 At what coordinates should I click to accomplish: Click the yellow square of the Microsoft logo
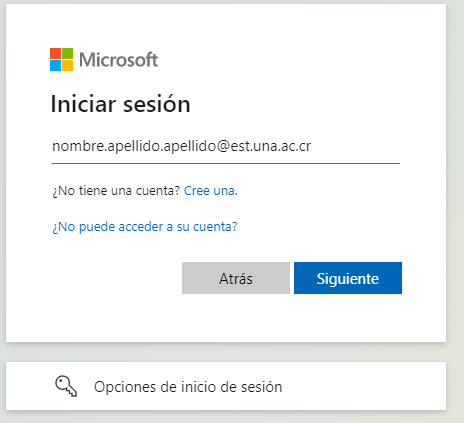coord(67,66)
